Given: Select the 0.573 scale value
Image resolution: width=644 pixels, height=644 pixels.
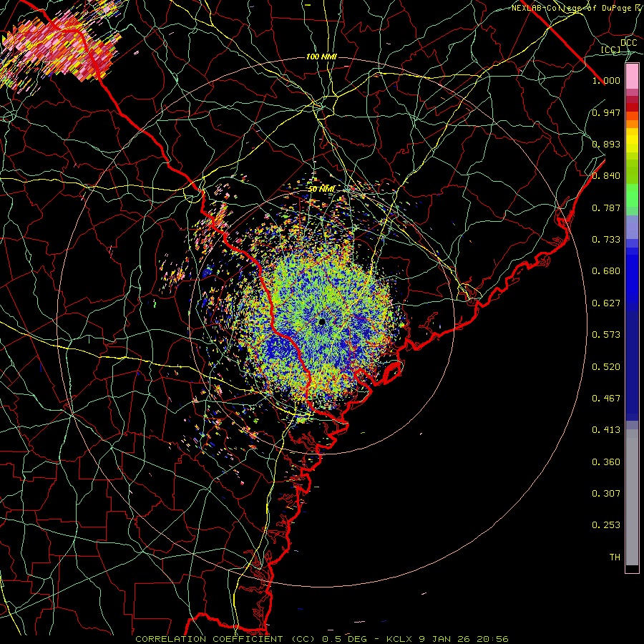Looking at the screenshot, I should 606,335.
